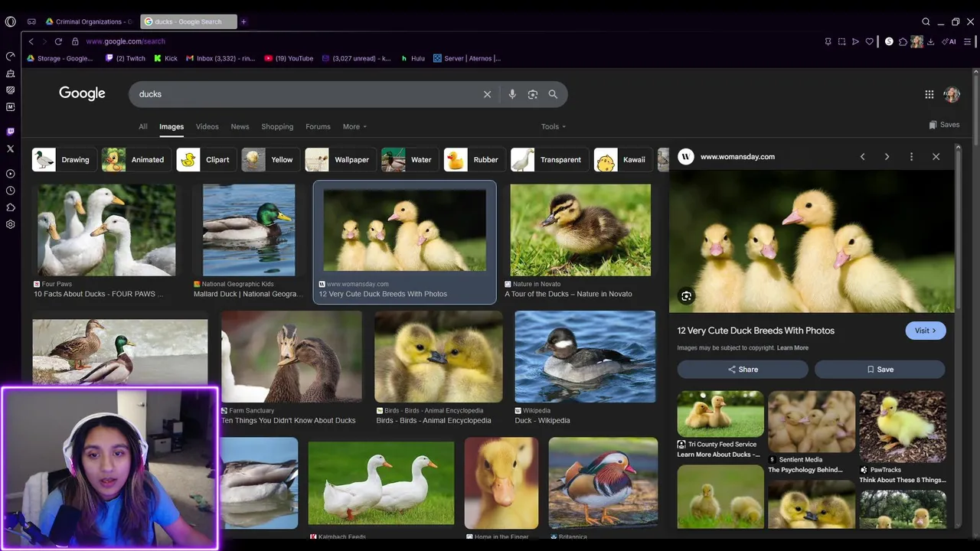The height and width of the screenshot is (551, 980).
Task: Click the pinboard pin icon in address bar
Action: click(x=828, y=41)
